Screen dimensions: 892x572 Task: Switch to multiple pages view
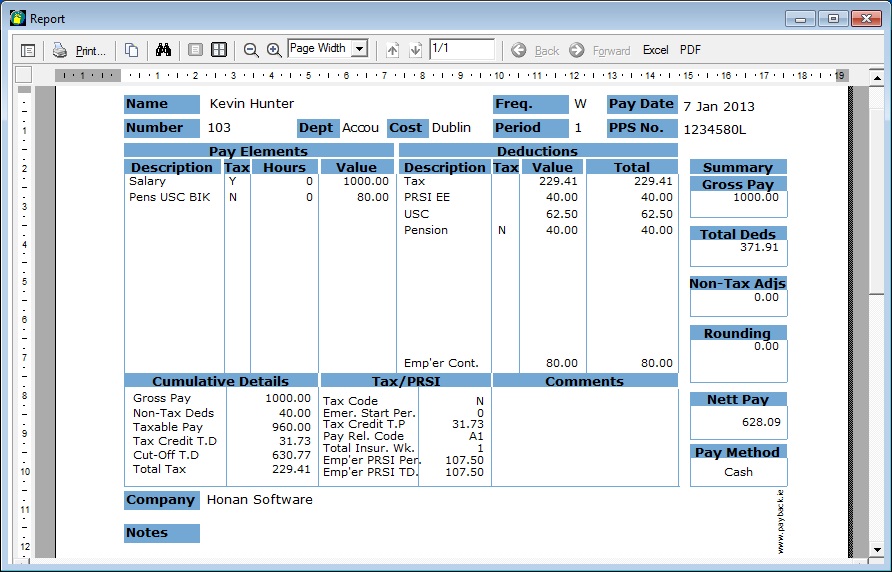219,50
